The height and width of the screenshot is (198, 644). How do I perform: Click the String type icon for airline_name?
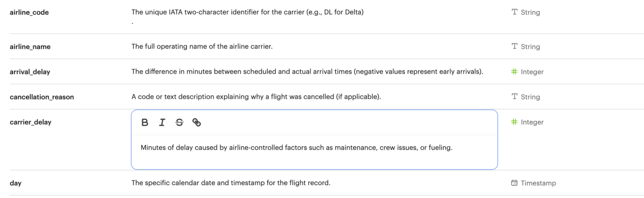point(514,47)
